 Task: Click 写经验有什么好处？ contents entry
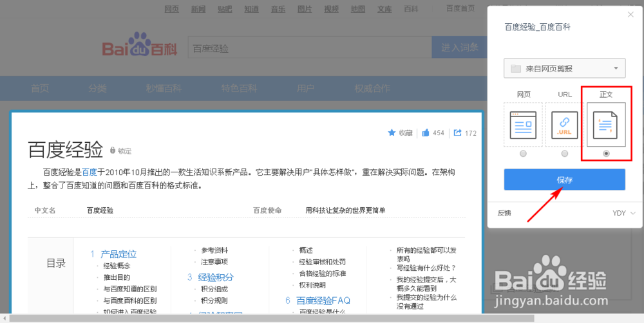click(426, 268)
